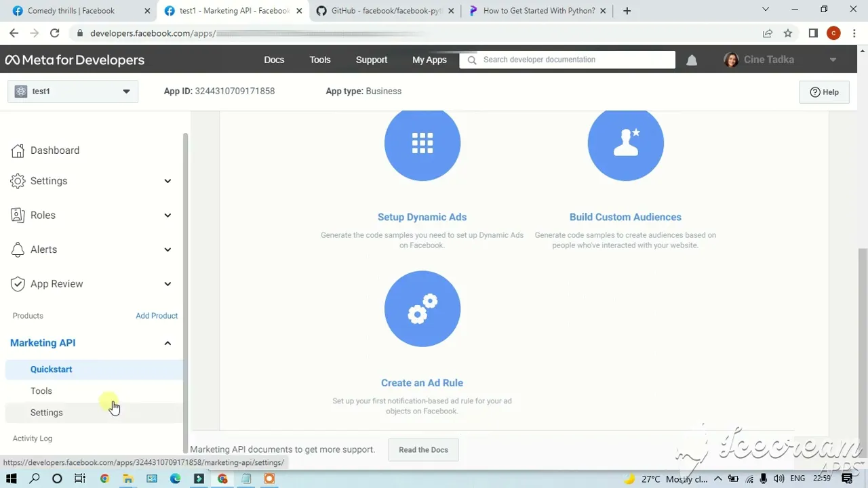Viewport: 868px width, 488px height.
Task: Click the Add Product link
Action: [157, 316]
